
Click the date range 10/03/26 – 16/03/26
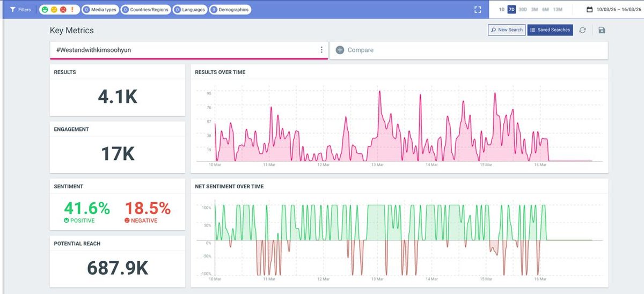coord(618,10)
